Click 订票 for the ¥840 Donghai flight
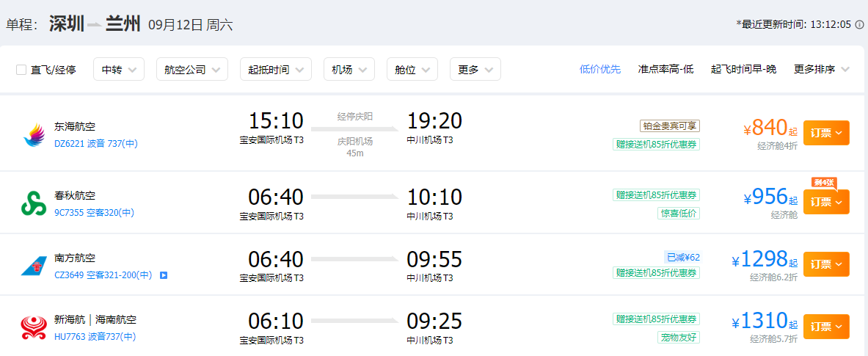 point(826,133)
